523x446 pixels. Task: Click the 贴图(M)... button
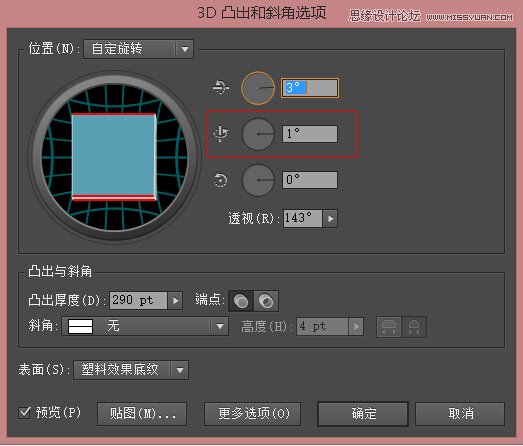click(x=142, y=414)
